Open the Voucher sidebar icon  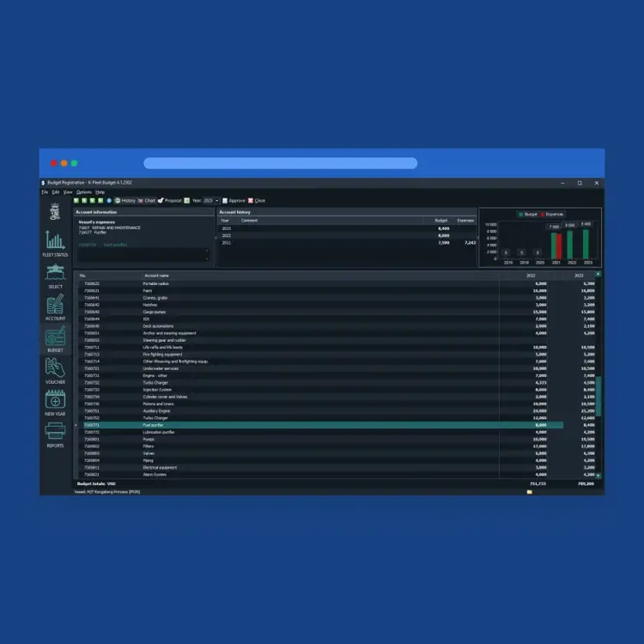click(x=55, y=369)
